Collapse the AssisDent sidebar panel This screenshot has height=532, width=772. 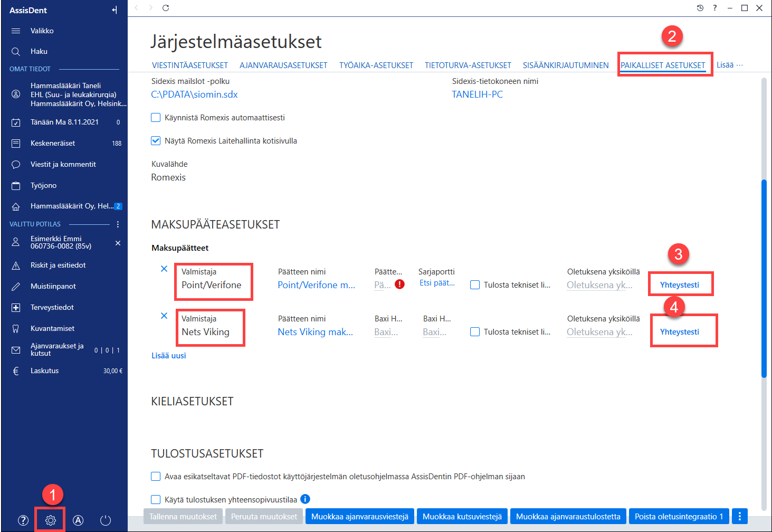pyautogui.click(x=115, y=10)
